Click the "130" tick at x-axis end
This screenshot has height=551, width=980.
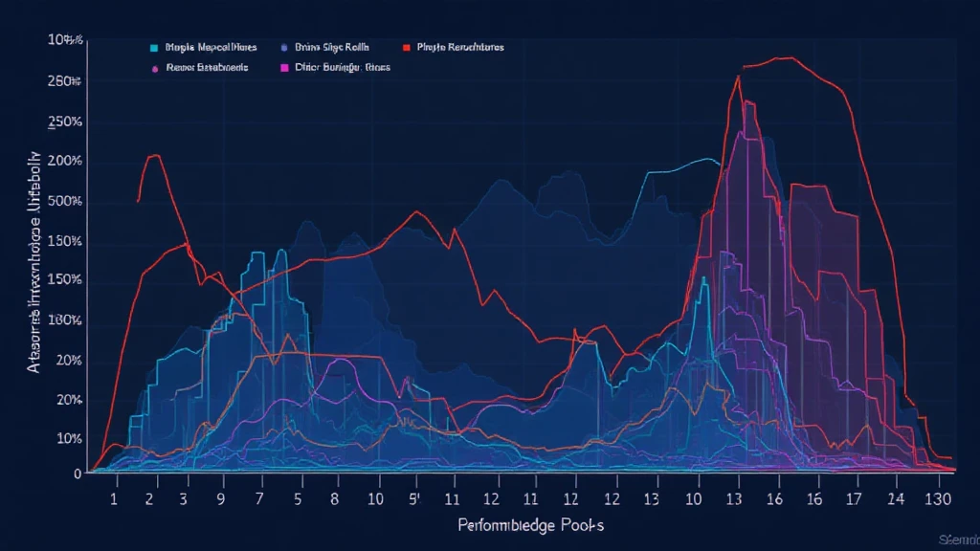(938, 496)
